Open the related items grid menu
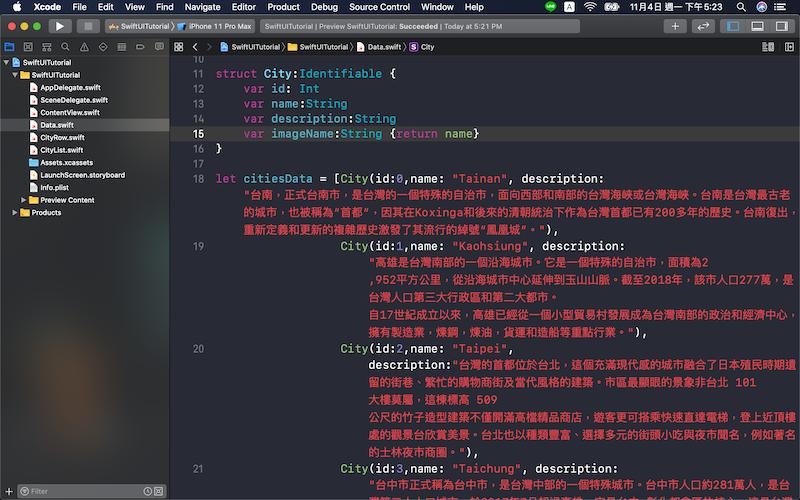The height and width of the screenshot is (500, 800). pyautogui.click(x=179, y=47)
